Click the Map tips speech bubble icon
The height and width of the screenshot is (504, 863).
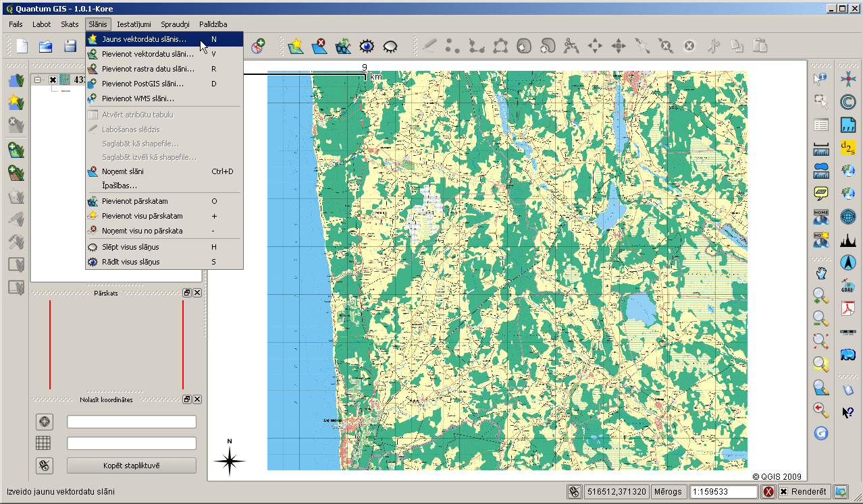[820, 194]
